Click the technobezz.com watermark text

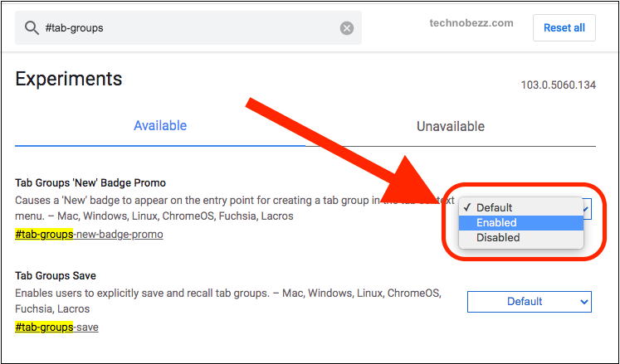click(471, 23)
